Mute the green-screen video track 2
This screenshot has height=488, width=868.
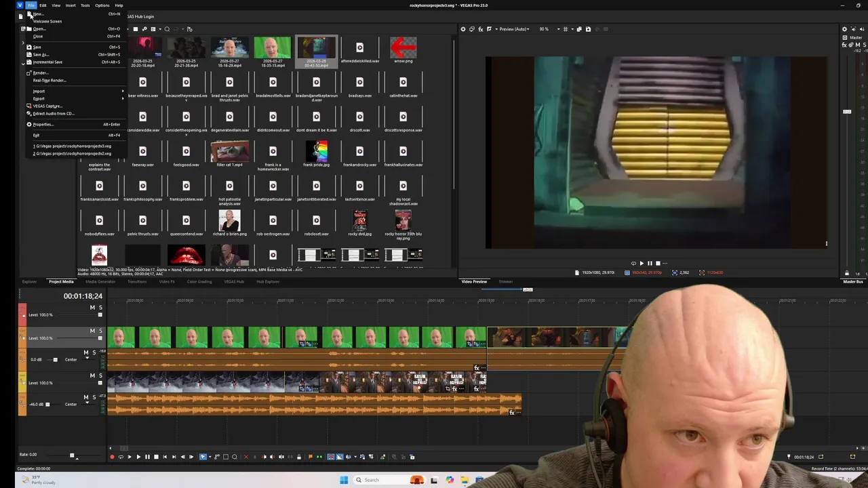click(92, 331)
